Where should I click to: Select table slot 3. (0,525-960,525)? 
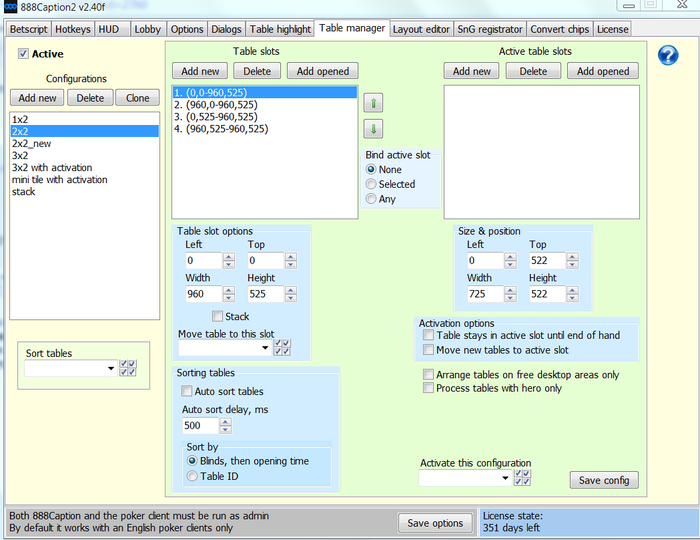click(265, 117)
